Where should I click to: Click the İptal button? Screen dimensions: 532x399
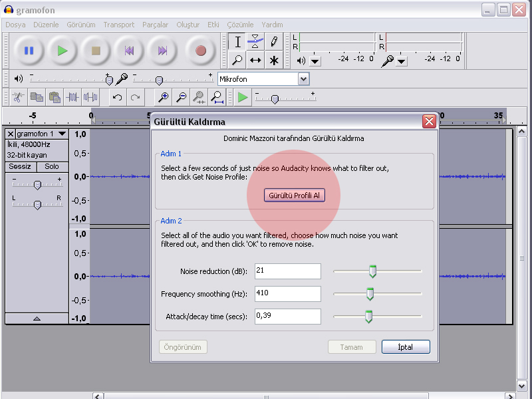[406, 347]
